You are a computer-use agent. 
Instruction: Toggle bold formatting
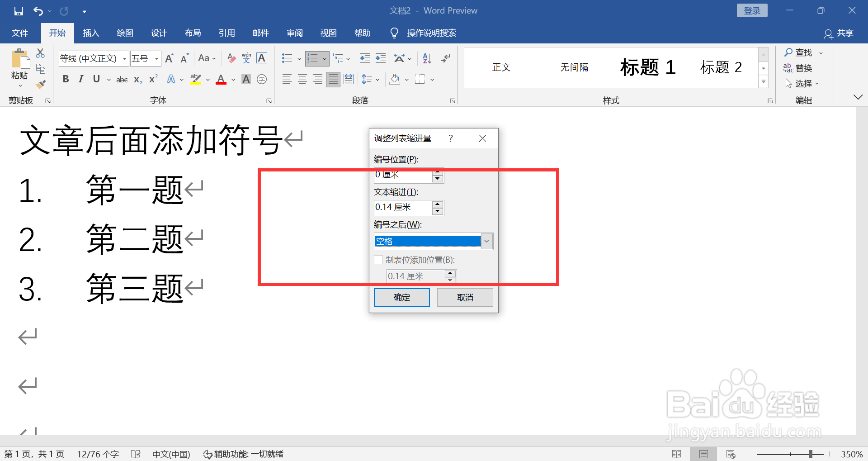coord(66,79)
